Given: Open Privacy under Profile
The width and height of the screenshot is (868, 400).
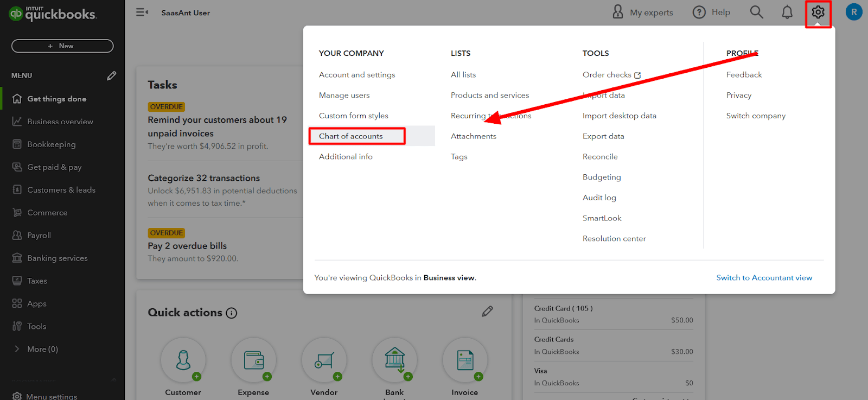Looking at the screenshot, I should [739, 96].
